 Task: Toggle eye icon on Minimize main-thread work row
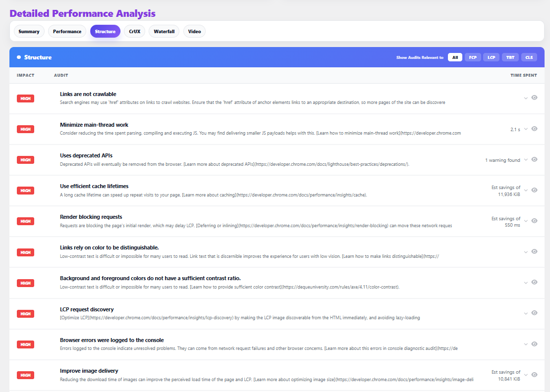[x=534, y=129]
